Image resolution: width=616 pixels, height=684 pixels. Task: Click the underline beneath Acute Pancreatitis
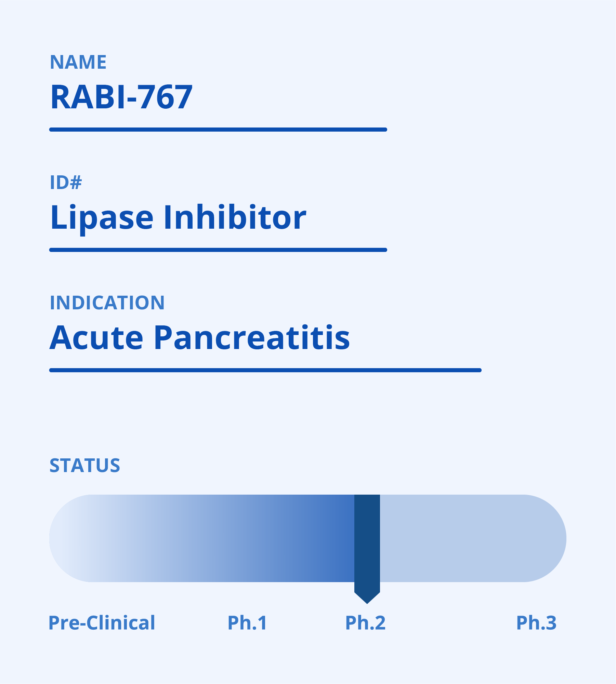click(x=265, y=370)
